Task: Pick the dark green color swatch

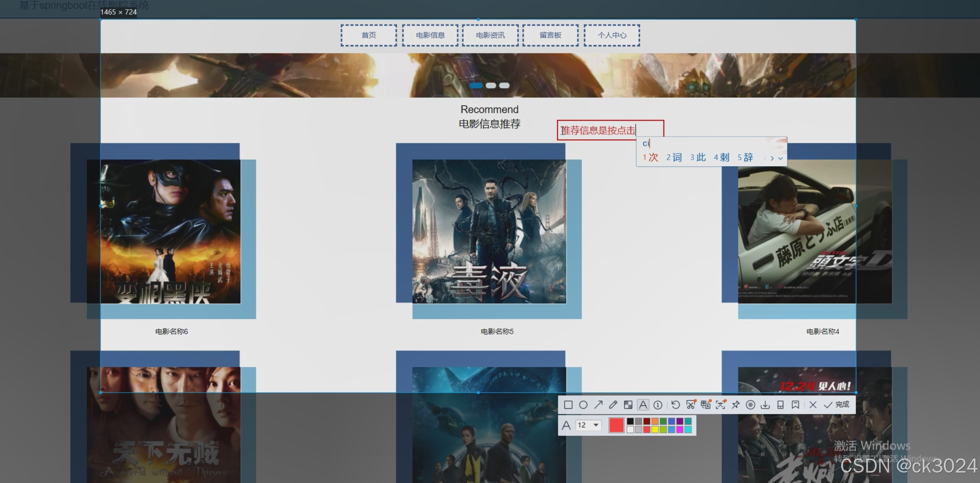Action: point(663,421)
